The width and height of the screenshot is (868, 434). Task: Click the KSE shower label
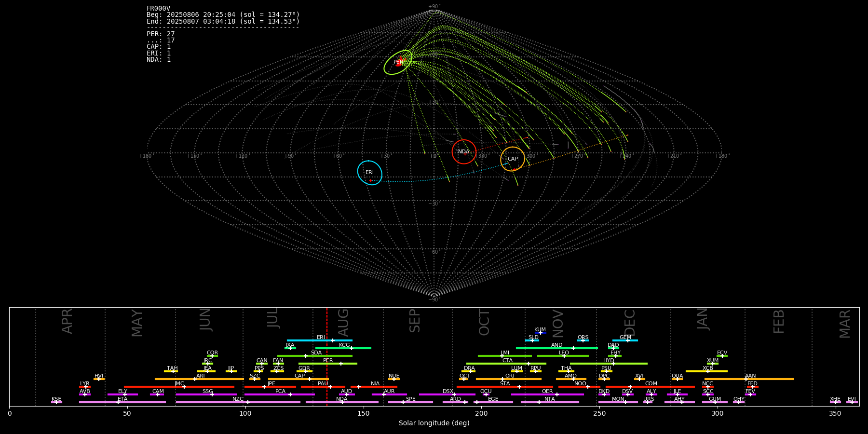pyautogui.click(x=56, y=399)
